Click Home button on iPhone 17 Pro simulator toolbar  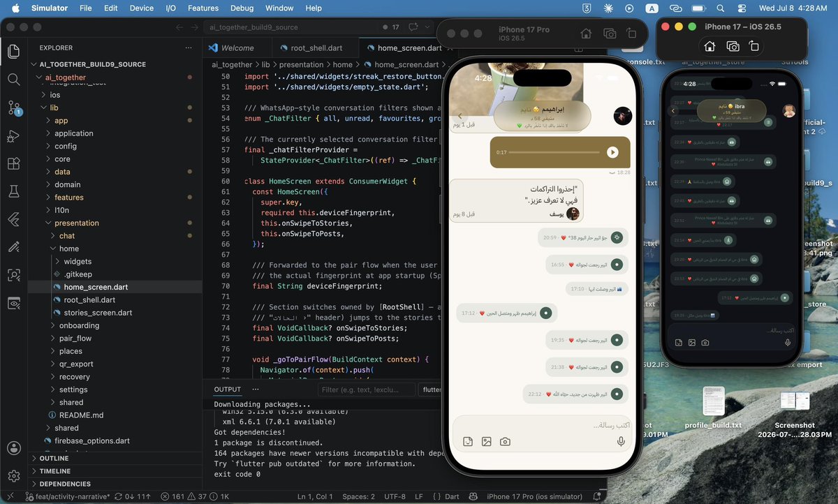(x=586, y=34)
